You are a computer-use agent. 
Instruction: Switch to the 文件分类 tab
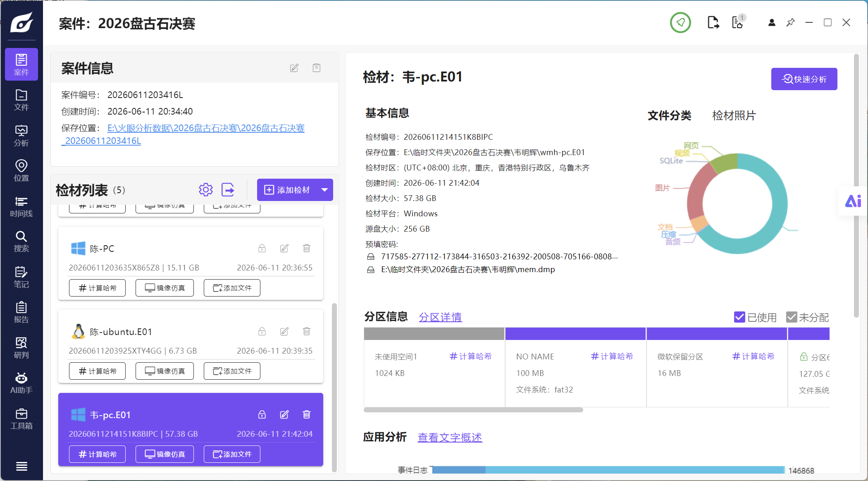click(670, 115)
